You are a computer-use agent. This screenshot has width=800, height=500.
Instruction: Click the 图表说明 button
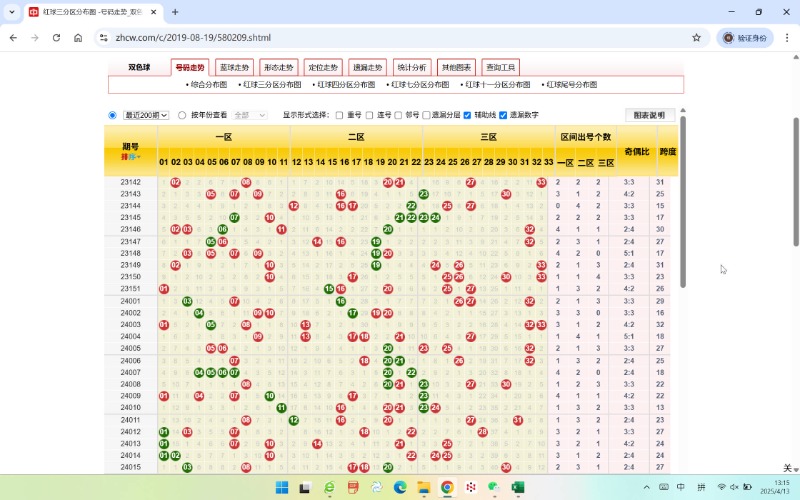point(649,115)
